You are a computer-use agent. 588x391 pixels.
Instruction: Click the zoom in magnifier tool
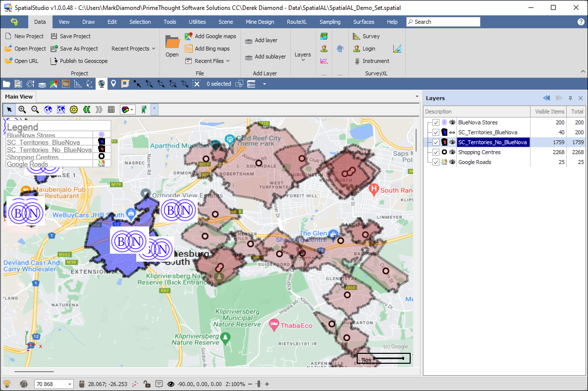(x=22, y=110)
